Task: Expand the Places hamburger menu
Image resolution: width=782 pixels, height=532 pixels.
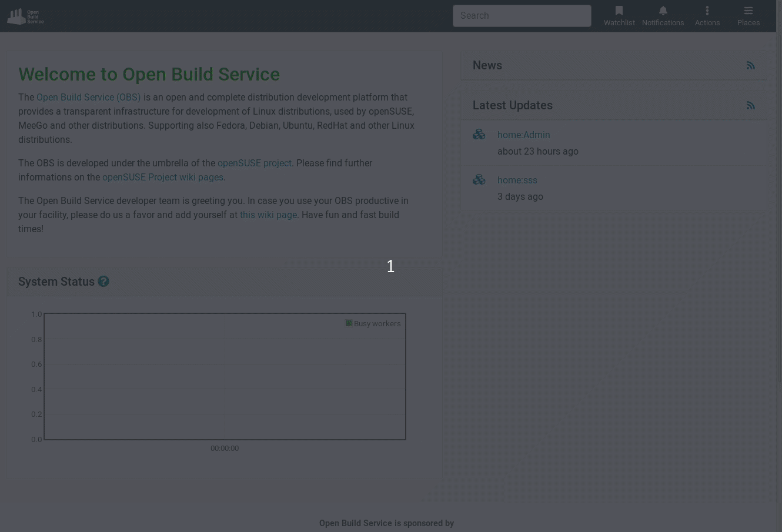Action: [748, 11]
